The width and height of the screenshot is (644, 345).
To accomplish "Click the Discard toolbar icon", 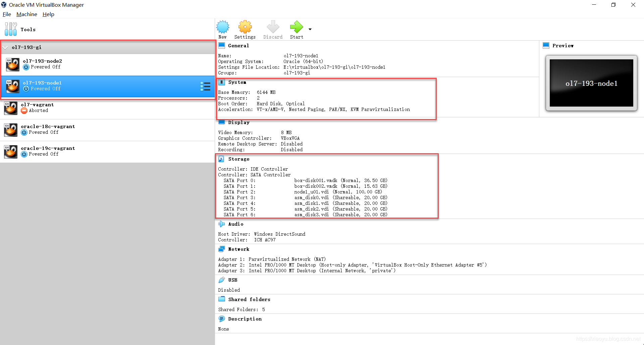I will [x=273, y=27].
